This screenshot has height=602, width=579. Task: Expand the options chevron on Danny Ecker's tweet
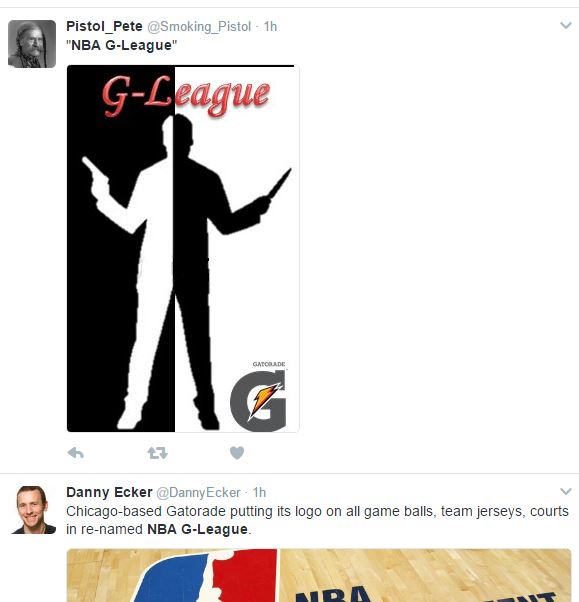[x=566, y=491]
